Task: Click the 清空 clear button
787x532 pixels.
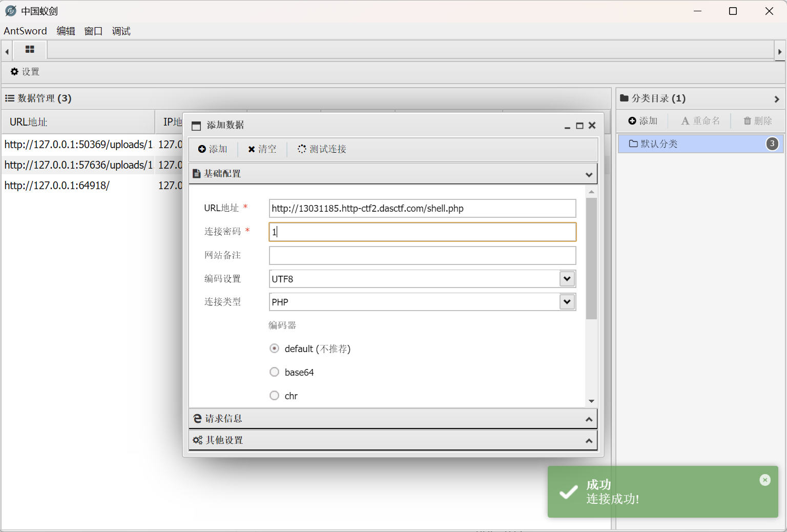Action: [262, 149]
